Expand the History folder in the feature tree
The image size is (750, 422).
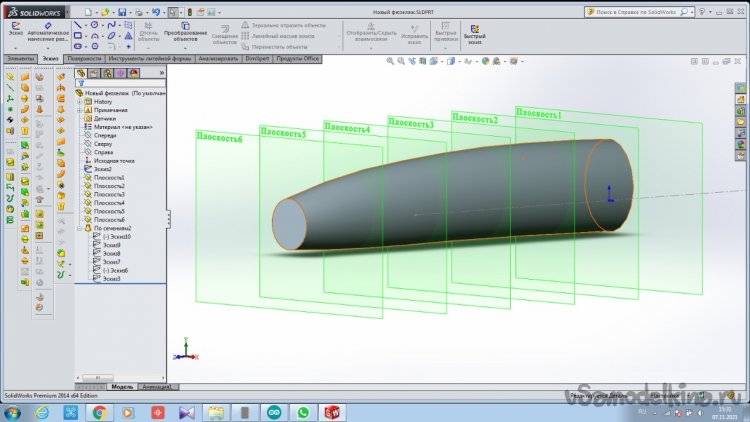(x=80, y=101)
